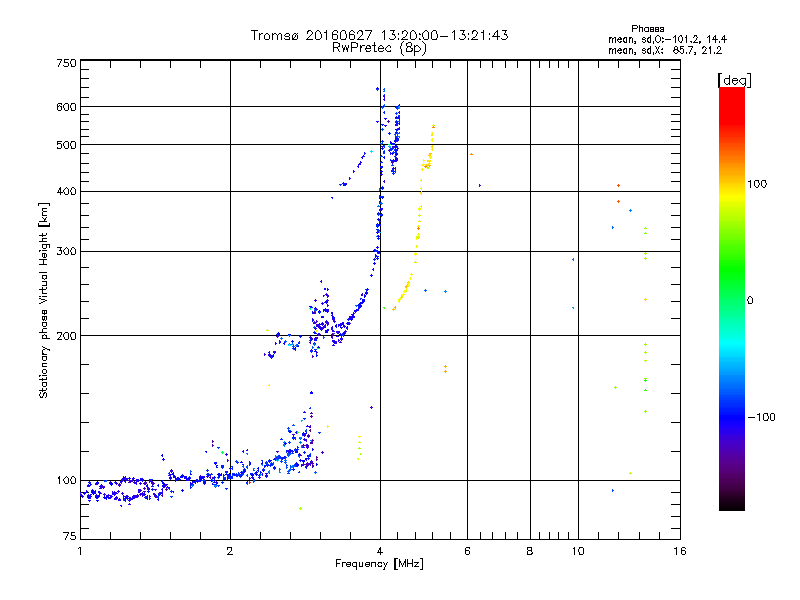The image size is (800, 600).
Task: Click the y-axis tick label '600'
Action: (x=66, y=107)
